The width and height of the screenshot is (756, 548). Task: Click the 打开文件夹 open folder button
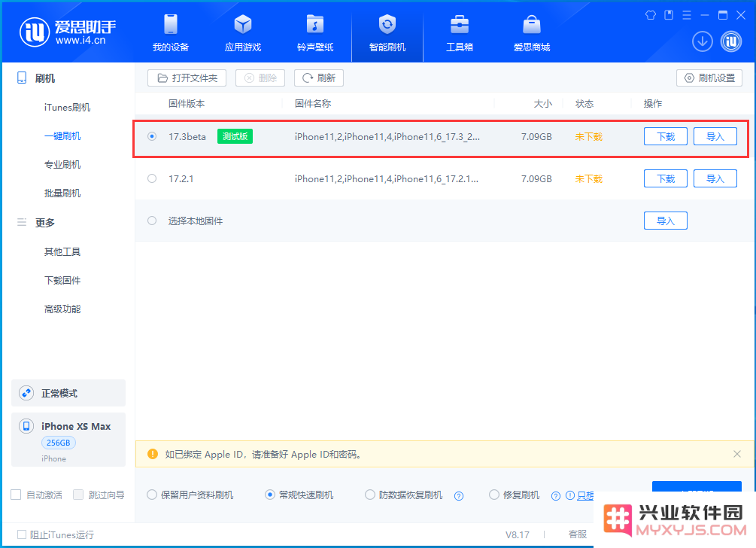[187, 78]
